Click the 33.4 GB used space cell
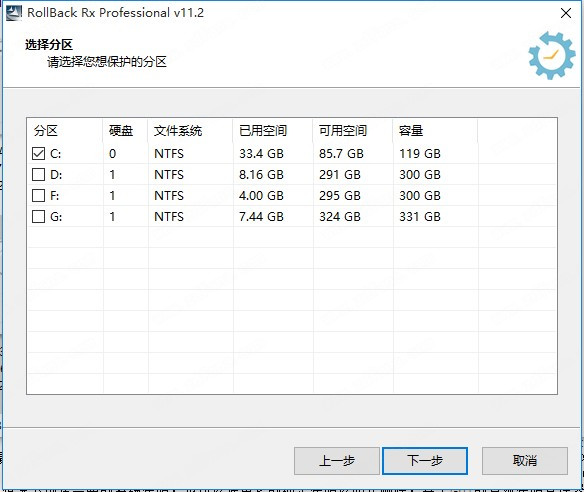Screen dimensions: 584x492 pyautogui.click(x=261, y=154)
